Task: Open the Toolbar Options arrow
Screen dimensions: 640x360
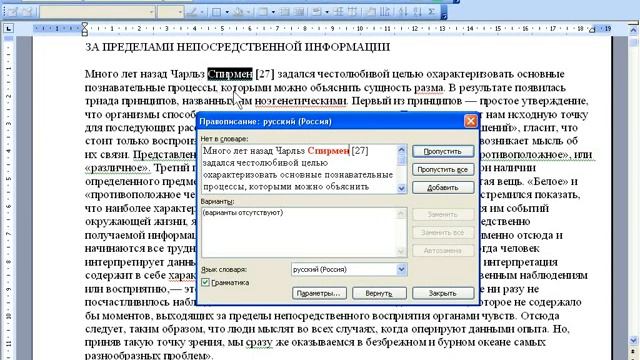Action: [444, 13]
